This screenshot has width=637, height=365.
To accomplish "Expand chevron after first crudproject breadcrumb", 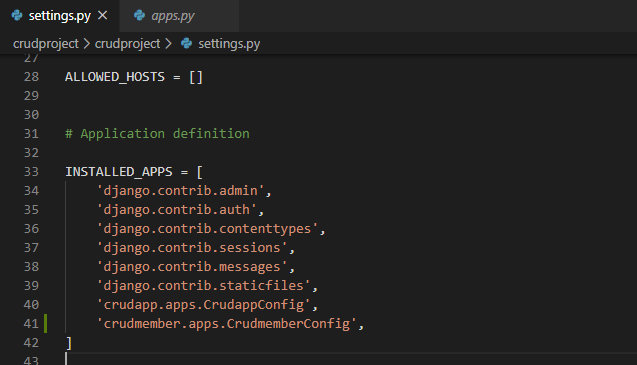I will pyautogui.click(x=87, y=43).
